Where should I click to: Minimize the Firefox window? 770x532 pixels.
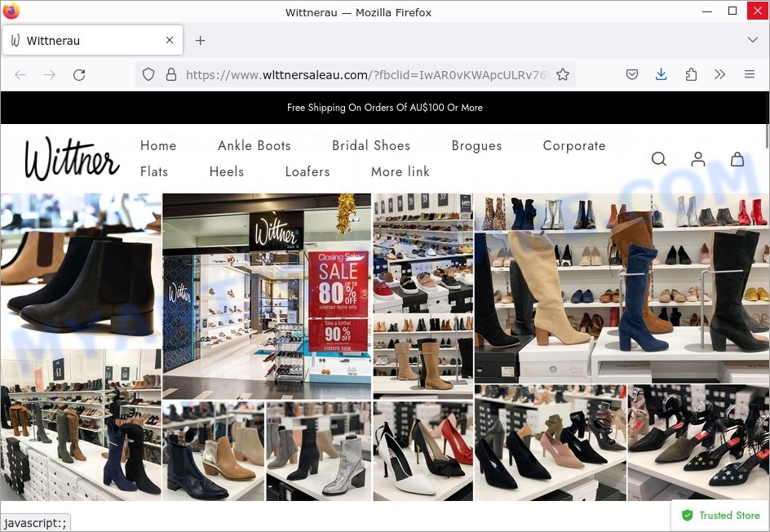(x=707, y=11)
